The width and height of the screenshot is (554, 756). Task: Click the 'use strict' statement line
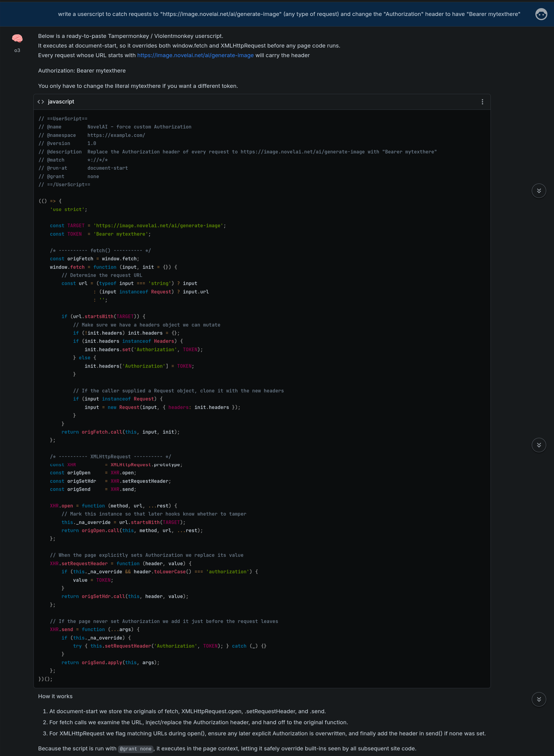[x=68, y=210]
